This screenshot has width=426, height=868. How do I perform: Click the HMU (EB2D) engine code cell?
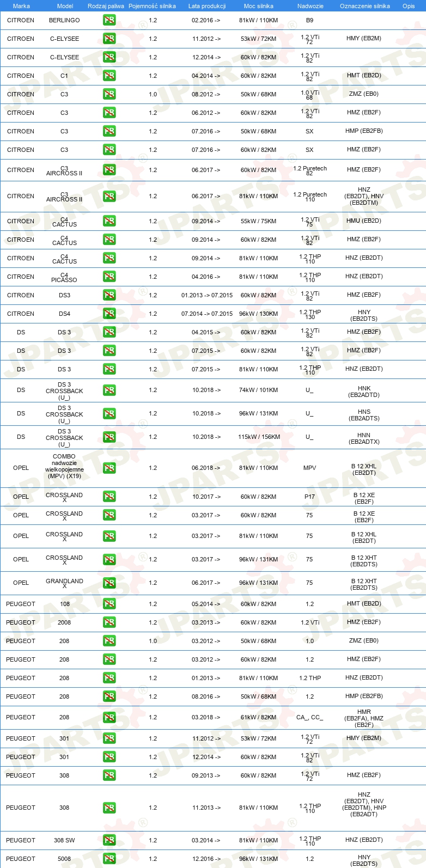click(x=364, y=221)
